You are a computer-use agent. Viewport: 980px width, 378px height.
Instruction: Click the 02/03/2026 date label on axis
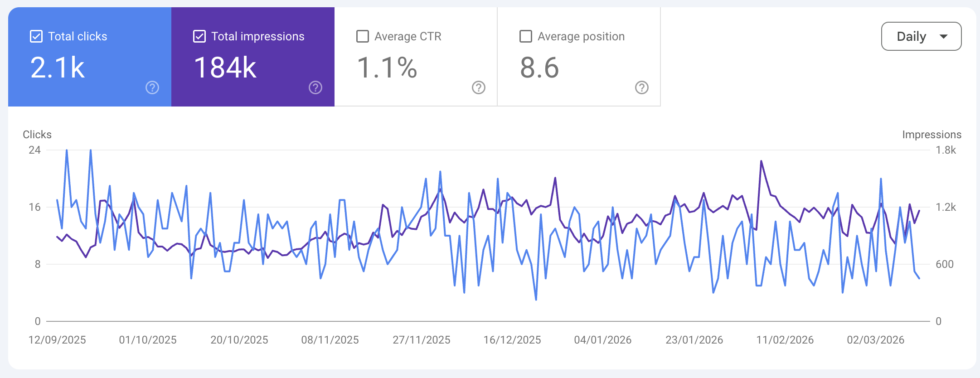(x=876, y=340)
